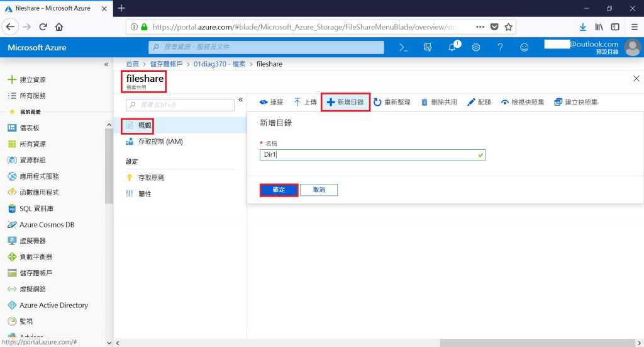Click the 名稱 name field containing Dir1

[372, 155]
